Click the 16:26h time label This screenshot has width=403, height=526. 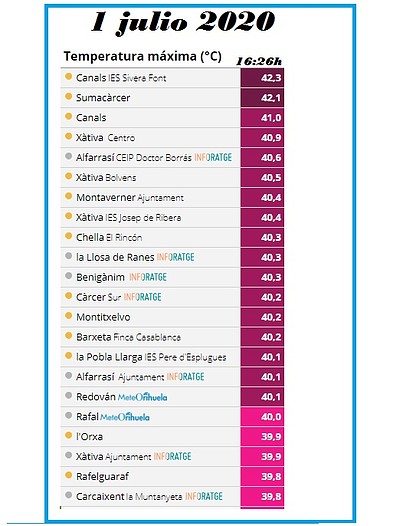[x=259, y=61]
